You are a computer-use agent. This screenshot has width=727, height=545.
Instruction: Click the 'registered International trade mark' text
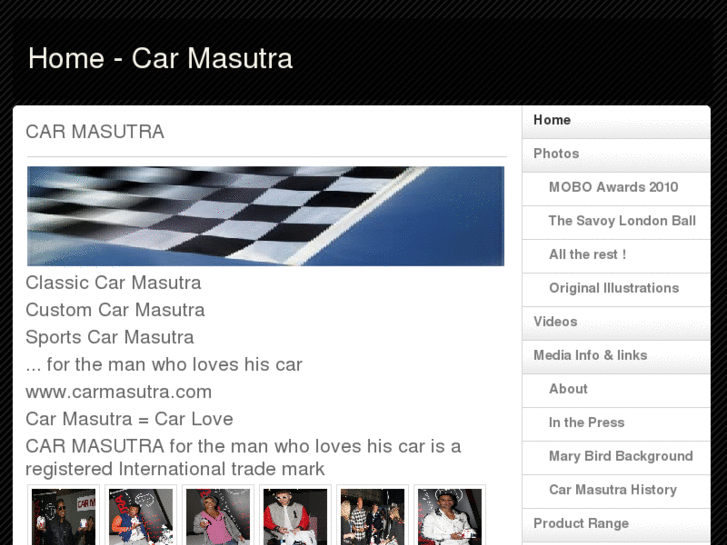pyautogui.click(x=175, y=469)
